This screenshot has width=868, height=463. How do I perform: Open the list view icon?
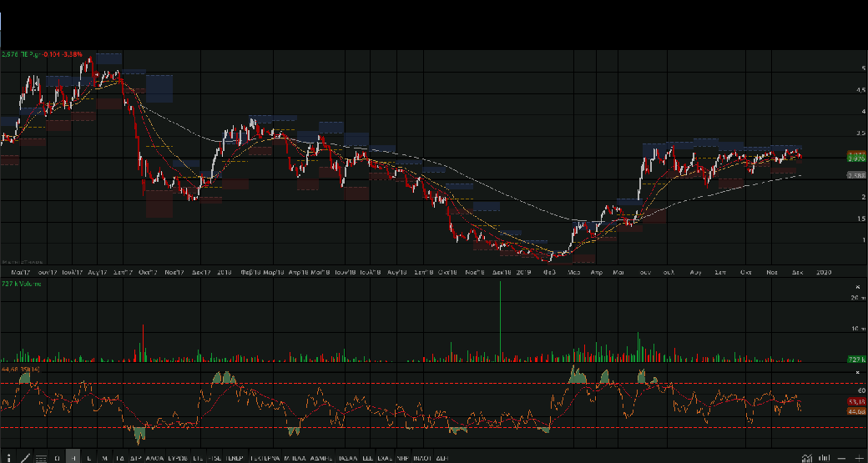point(40,457)
